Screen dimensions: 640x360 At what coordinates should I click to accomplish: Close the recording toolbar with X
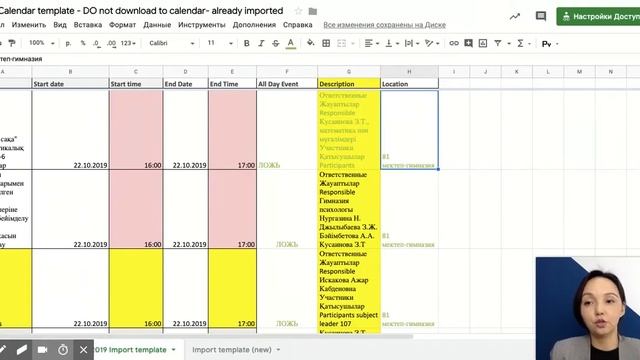(83, 350)
